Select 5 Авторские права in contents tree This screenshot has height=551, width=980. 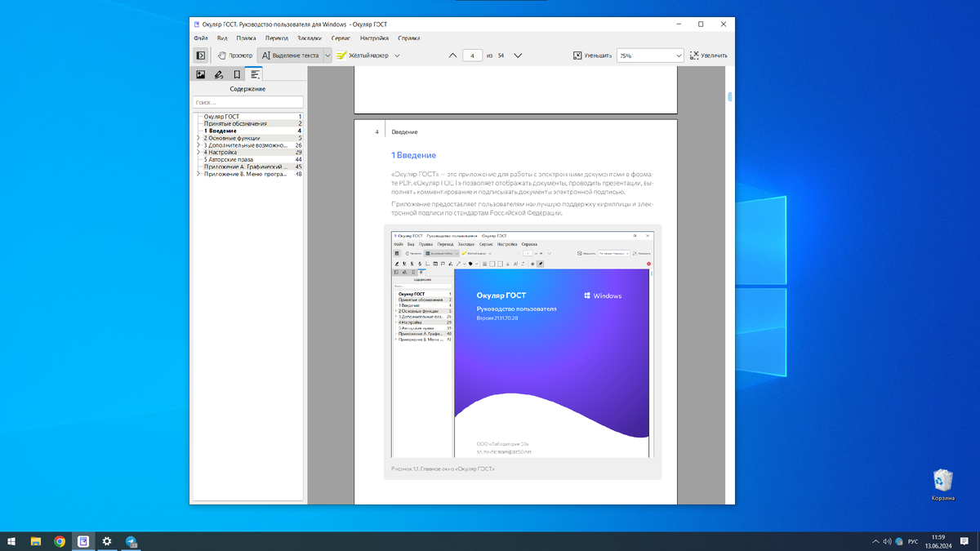[x=228, y=160]
